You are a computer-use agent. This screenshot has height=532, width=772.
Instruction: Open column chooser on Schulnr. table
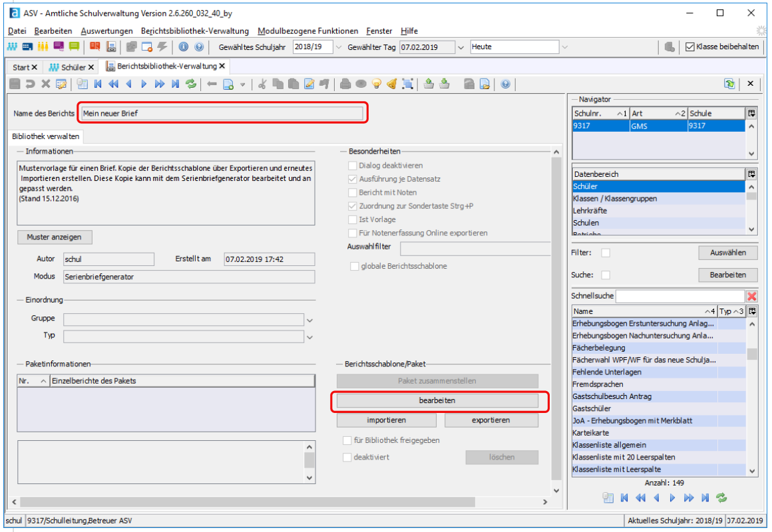coord(752,113)
